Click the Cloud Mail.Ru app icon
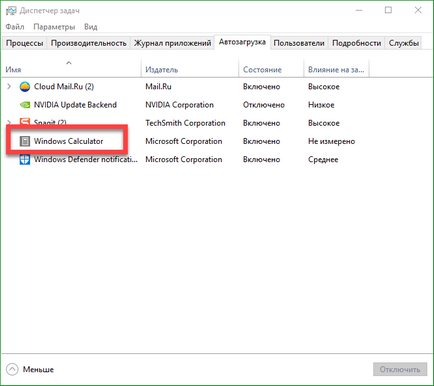This screenshot has height=386, width=434. tap(25, 87)
